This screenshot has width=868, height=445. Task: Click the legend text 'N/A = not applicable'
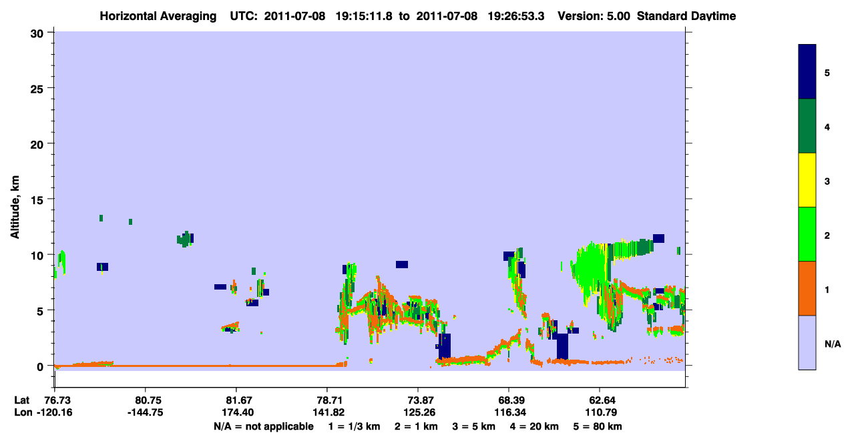click(x=263, y=426)
